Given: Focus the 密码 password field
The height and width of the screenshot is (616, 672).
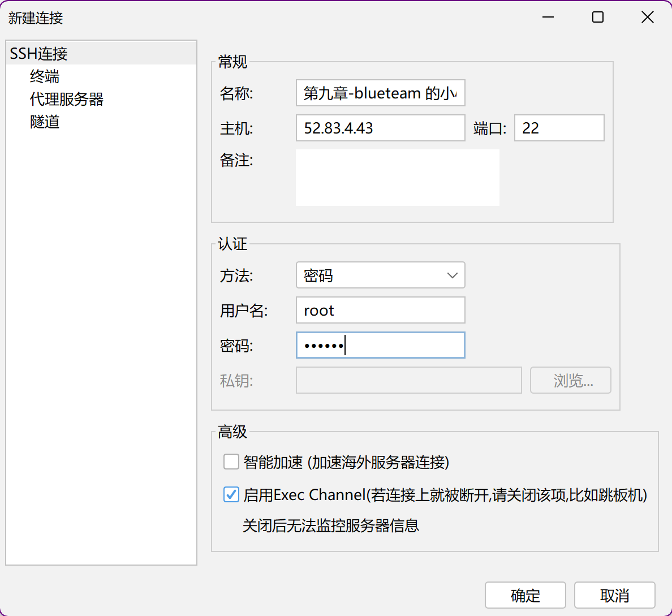Looking at the screenshot, I should click(380, 346).
